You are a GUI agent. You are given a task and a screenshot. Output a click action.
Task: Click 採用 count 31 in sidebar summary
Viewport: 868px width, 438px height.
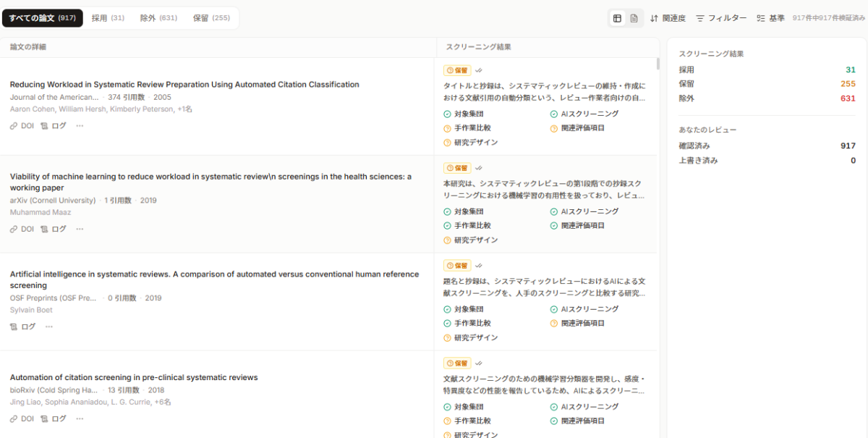point(851,70)
